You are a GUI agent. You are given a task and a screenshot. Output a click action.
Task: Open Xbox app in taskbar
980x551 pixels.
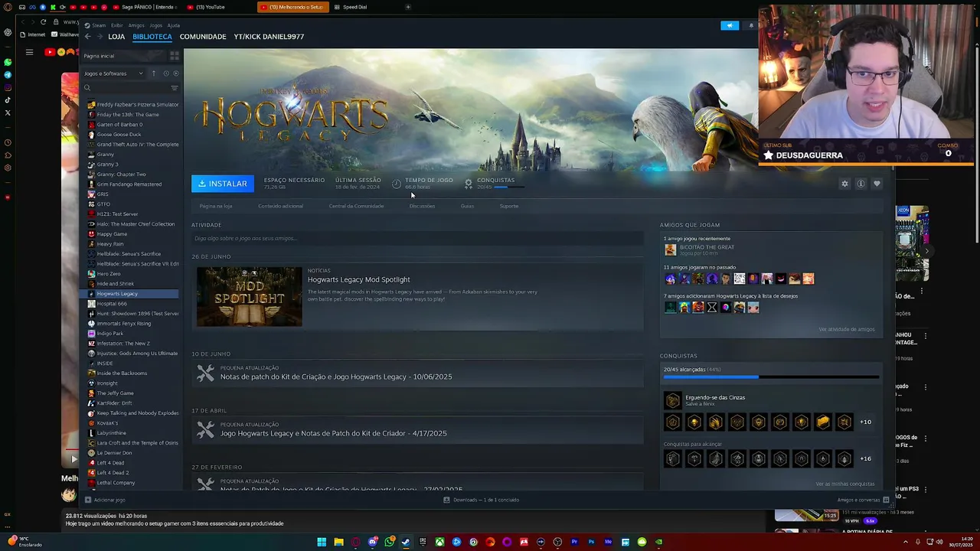point(439,542)
